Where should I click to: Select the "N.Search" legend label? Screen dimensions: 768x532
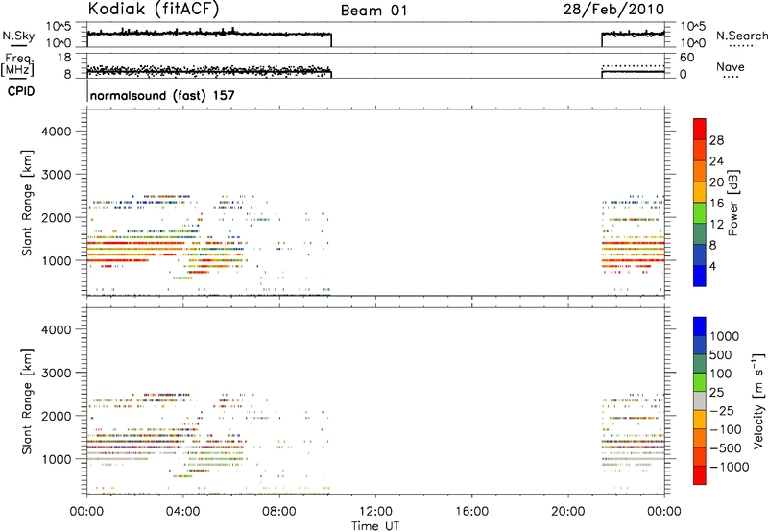pyautogui.click(x=742, y=36)
